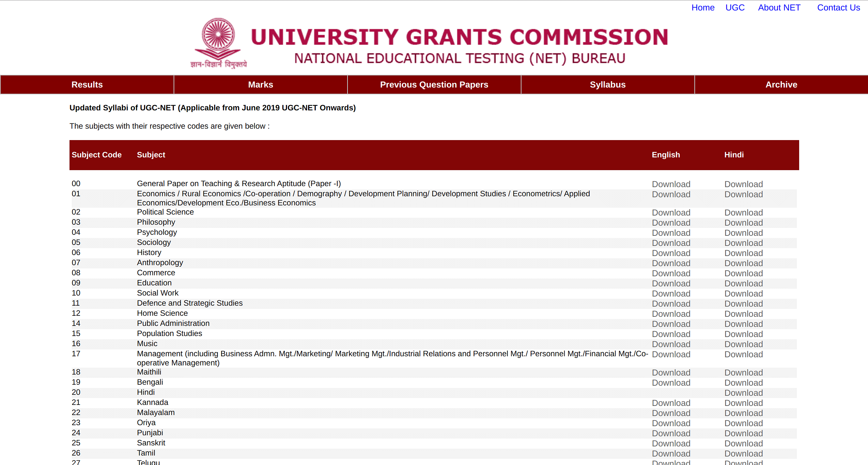
Task: Download English syllabus for Public Administration
Action: (x=671, y=324)
